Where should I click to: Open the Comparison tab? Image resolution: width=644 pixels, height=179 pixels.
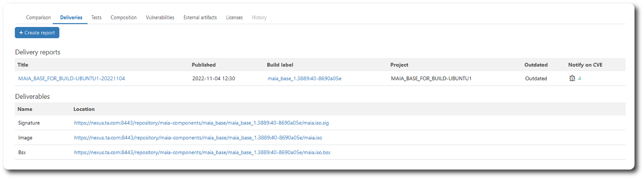38,18
